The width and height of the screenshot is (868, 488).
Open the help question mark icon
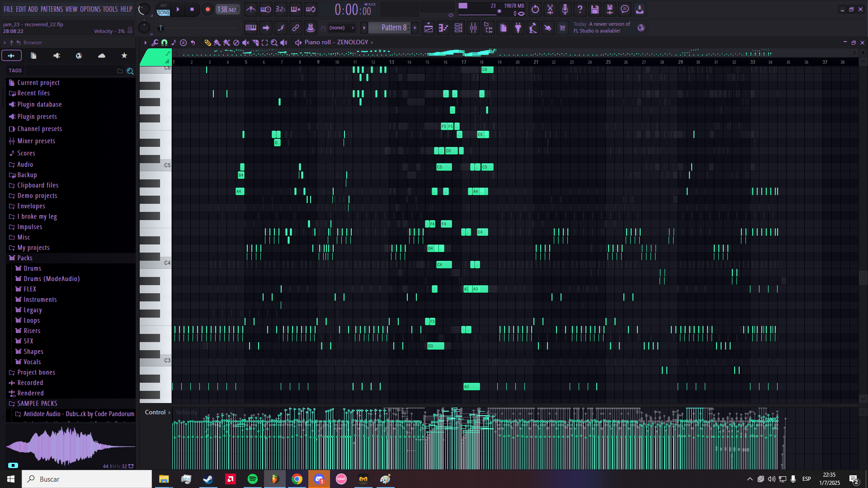pyautogui.click(x=580, y=9)
